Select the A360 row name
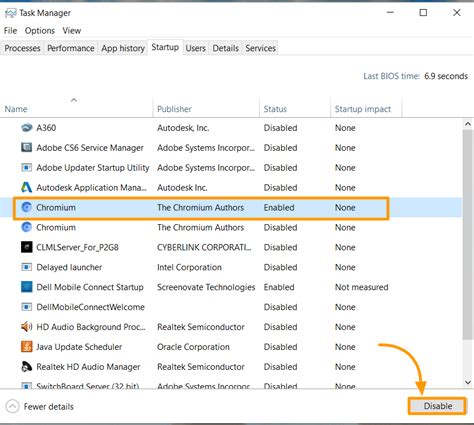 point(46,128)
